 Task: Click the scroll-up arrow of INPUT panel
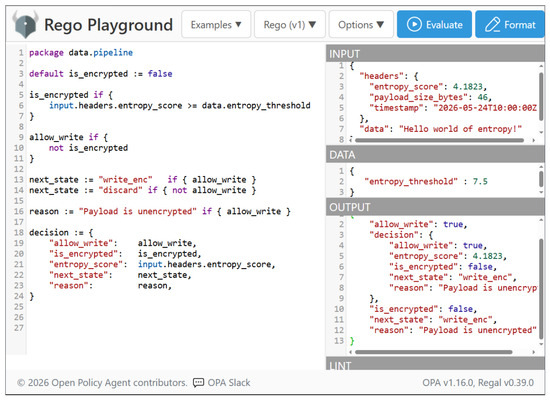click(x=541, y=66)
